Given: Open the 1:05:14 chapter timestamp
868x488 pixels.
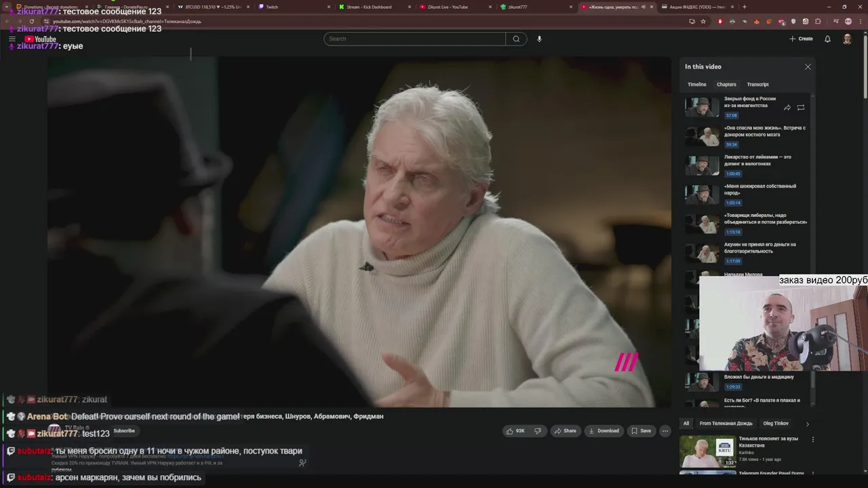Looking at the screenshot, I should click(x=733, y=203).
